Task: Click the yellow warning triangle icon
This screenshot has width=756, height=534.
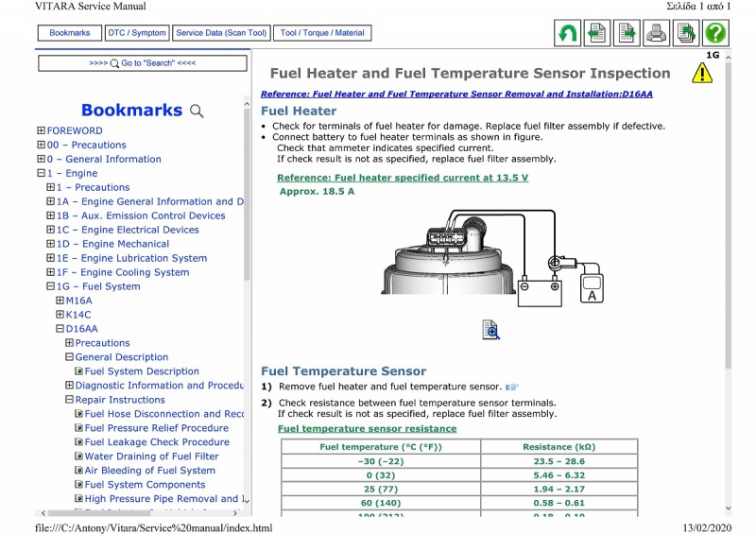Action: click(x=702, y=74)
